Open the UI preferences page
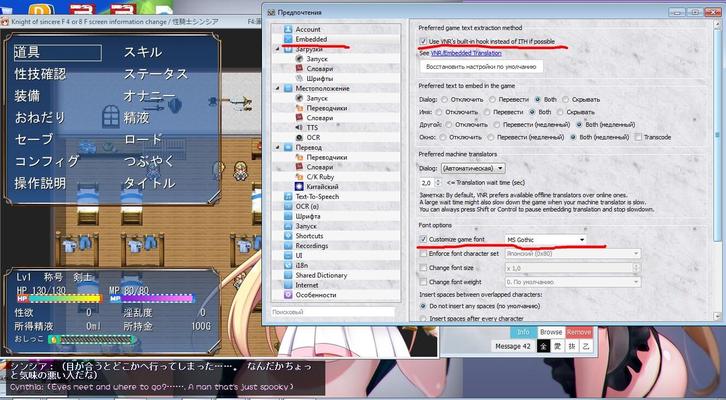 299,256
